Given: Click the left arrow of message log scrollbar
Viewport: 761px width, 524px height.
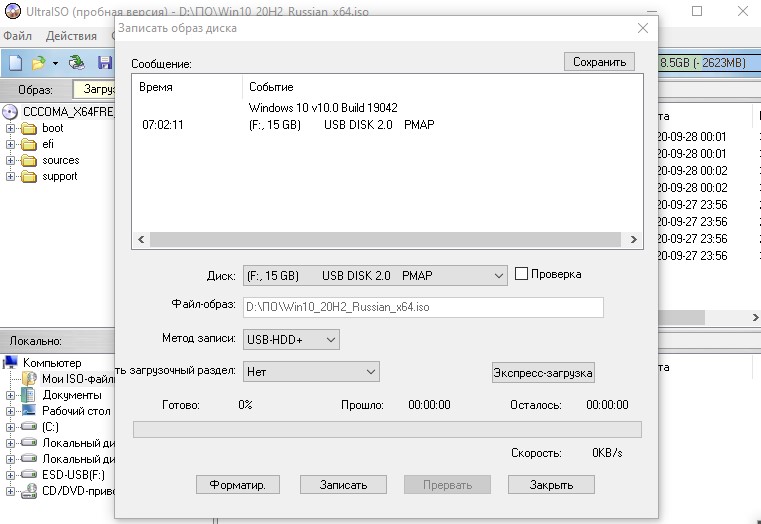Looking at the screenshot, I should point(141,239).
